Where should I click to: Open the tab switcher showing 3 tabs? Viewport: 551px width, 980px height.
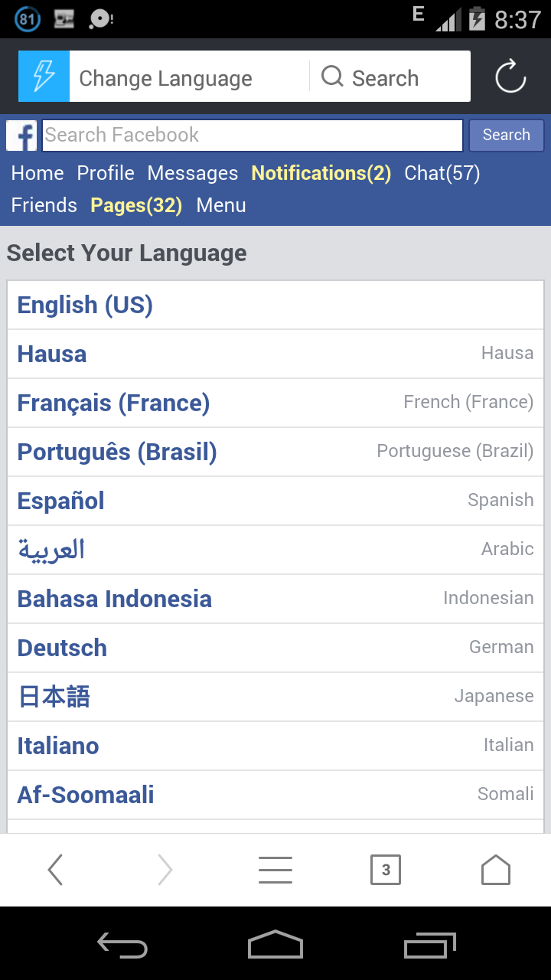[x=386, y=870]
